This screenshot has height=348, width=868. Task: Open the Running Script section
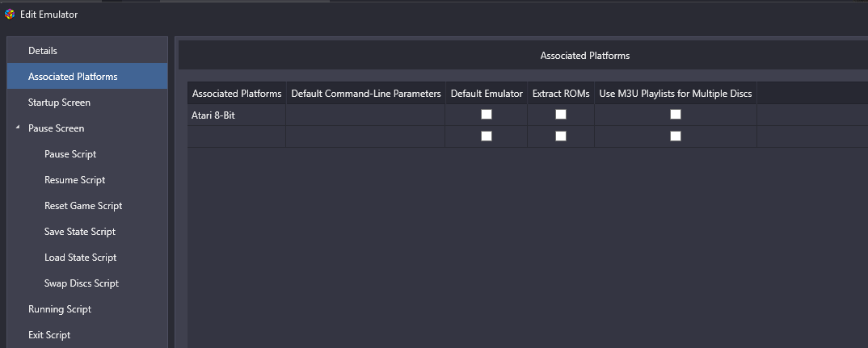87,308
